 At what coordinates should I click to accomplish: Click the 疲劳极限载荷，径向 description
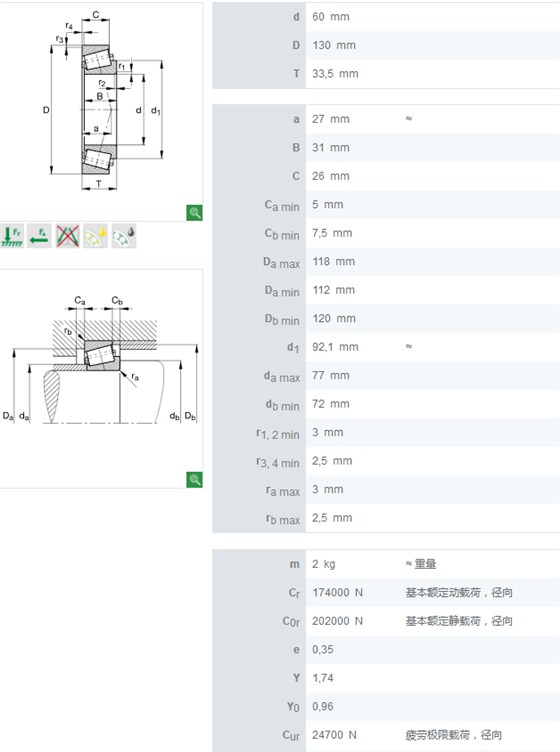[x=453, y=735]
